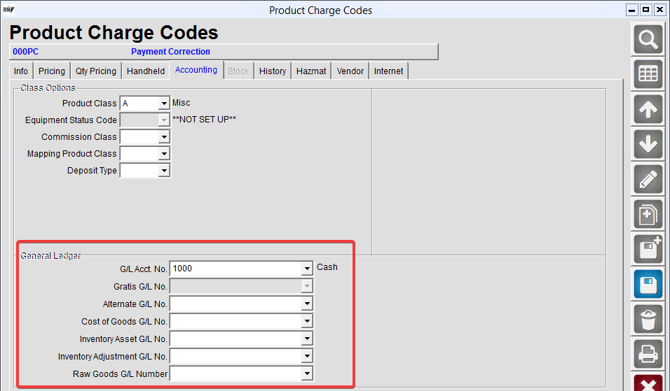
Task: Select the Accounting tab
Action: pyautogui.click(x=196, y=70)
